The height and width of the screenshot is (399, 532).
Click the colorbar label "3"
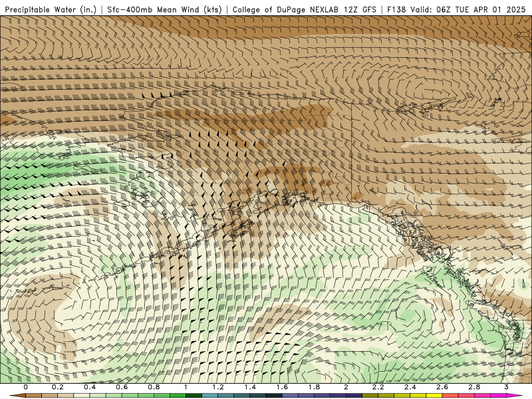click(x=506, y=387)
